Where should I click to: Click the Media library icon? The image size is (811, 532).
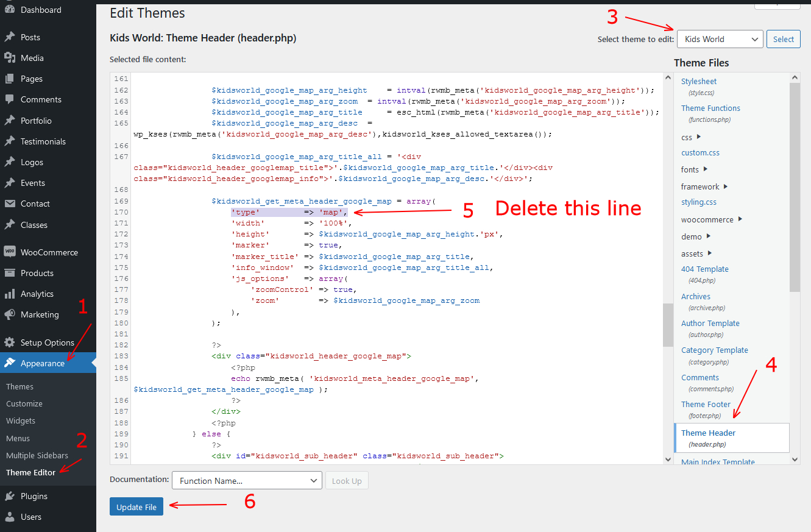click(x=10, y=58)
